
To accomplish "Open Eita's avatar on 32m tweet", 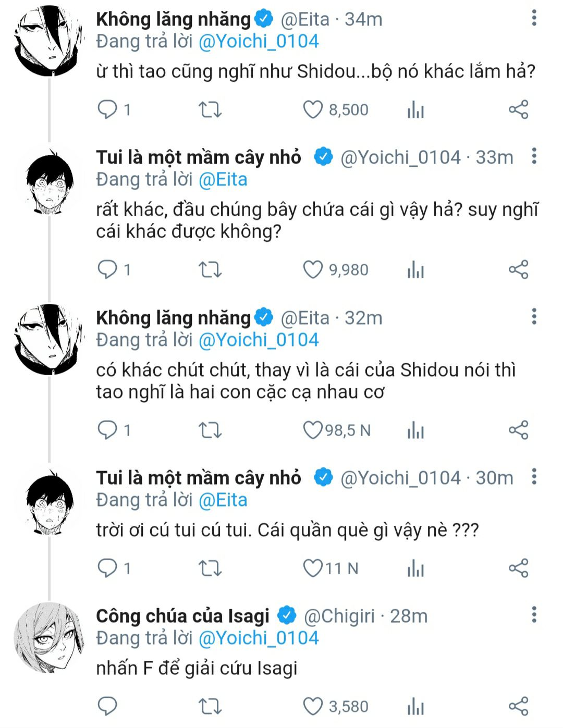I will click(x=49, y=339).
